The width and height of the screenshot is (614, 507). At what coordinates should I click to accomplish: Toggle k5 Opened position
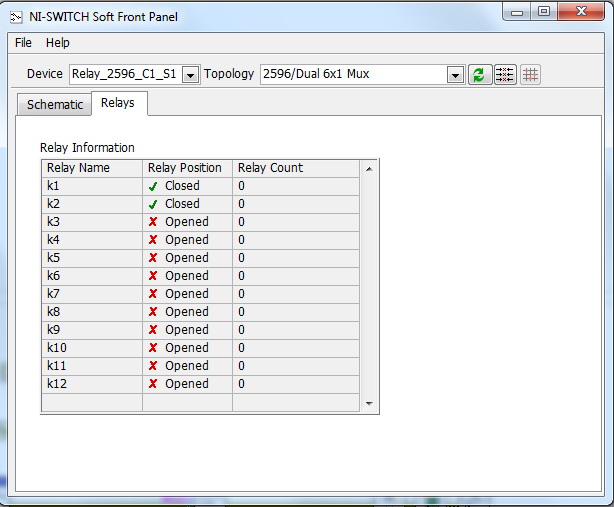click(188, 258)
